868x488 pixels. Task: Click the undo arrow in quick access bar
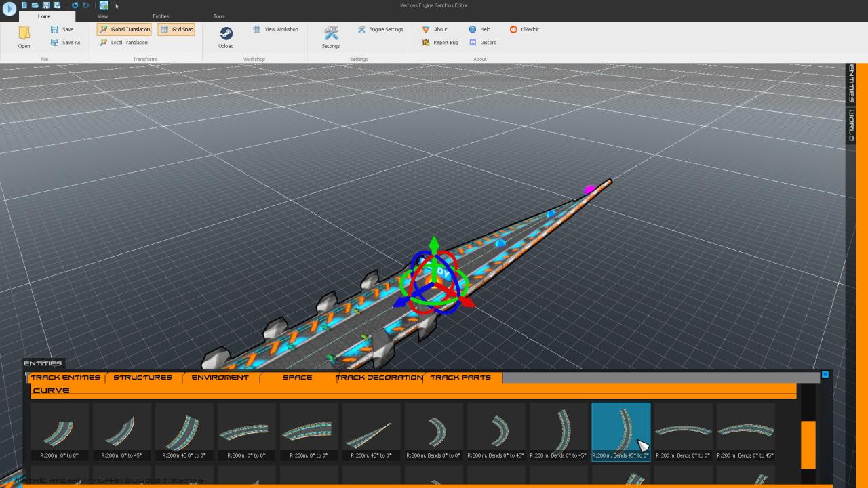[75, 5]
